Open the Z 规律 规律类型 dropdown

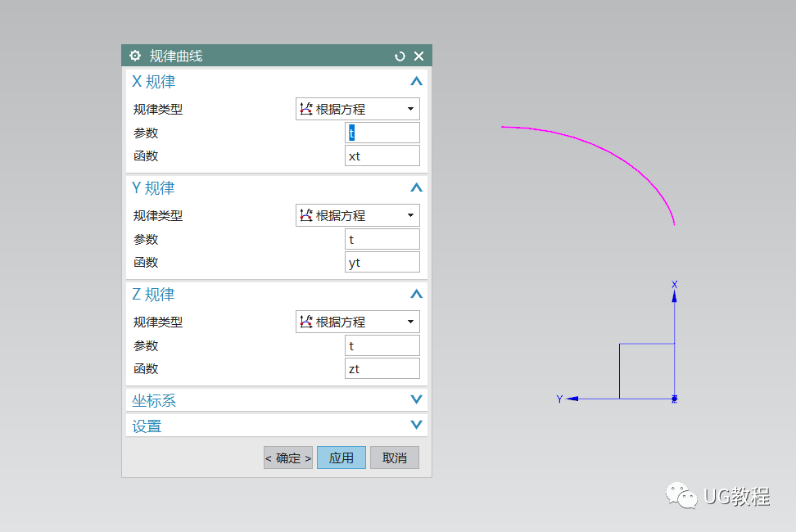click(x=409, y=321)
